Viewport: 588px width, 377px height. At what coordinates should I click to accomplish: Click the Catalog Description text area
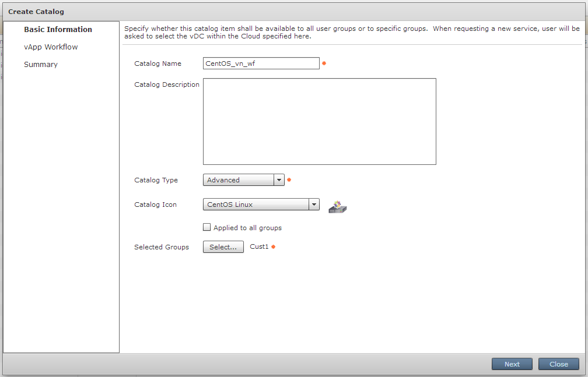coord(319,121)
